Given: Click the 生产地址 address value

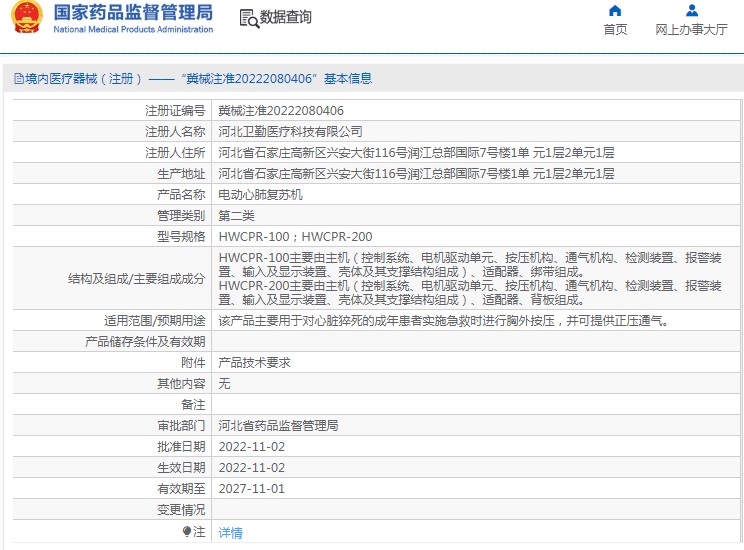Looking at the screenshot, I should [416, 173].
